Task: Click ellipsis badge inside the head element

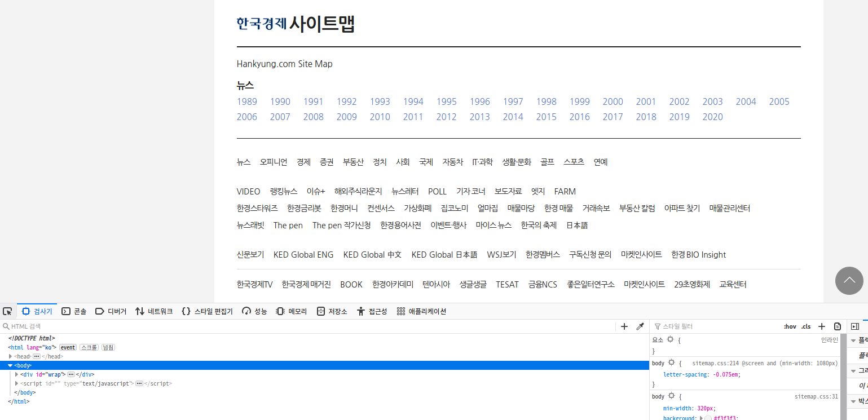Action: 37,356
